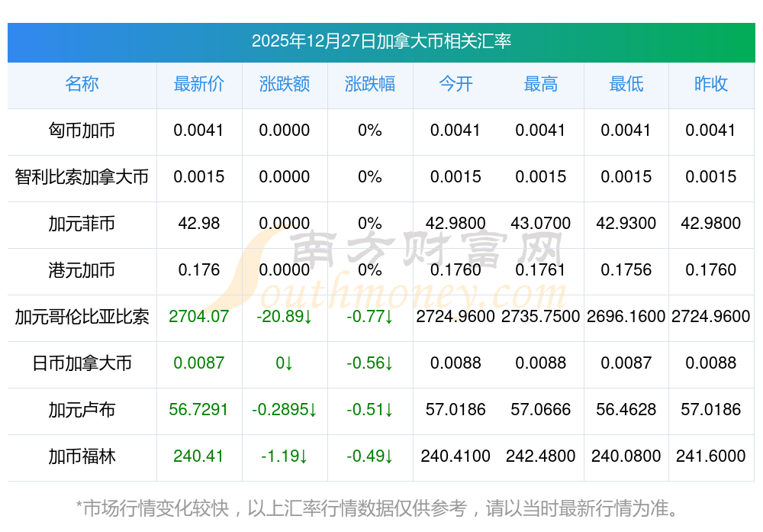Click the 涨跌额 column header

pos(285,84)
